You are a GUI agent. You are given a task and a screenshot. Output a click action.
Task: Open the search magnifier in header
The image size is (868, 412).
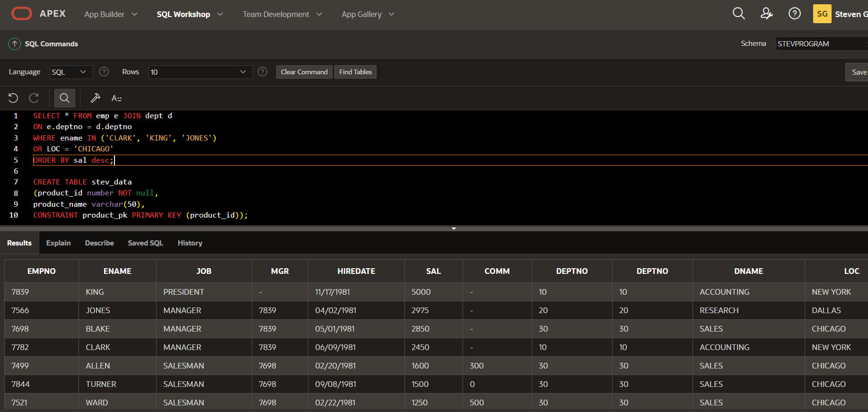[738, 14]
